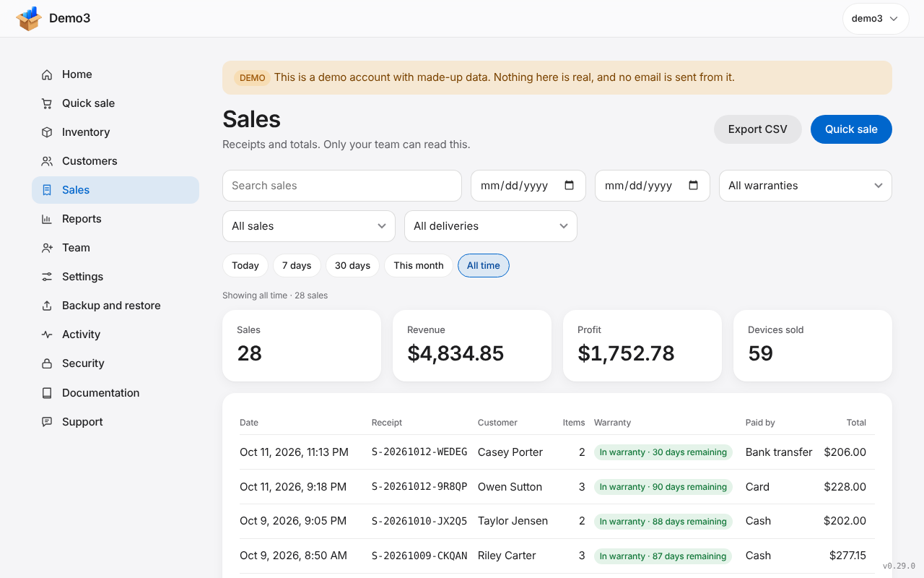The width and height of the screenshot is (924, 578).
Task: Click the Activity pulse icon
Action: click(47, 335)
